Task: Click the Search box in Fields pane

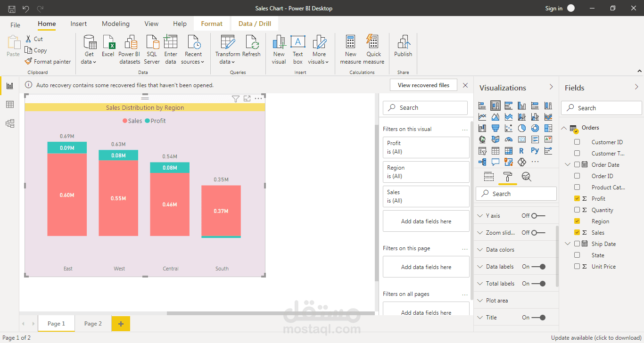Action: (602, 108)
